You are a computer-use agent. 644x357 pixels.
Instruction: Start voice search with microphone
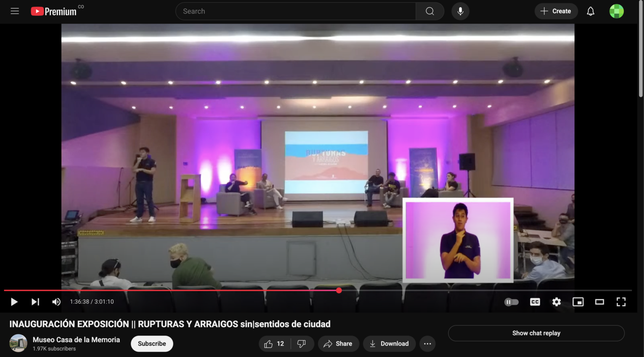pos(460,11)
